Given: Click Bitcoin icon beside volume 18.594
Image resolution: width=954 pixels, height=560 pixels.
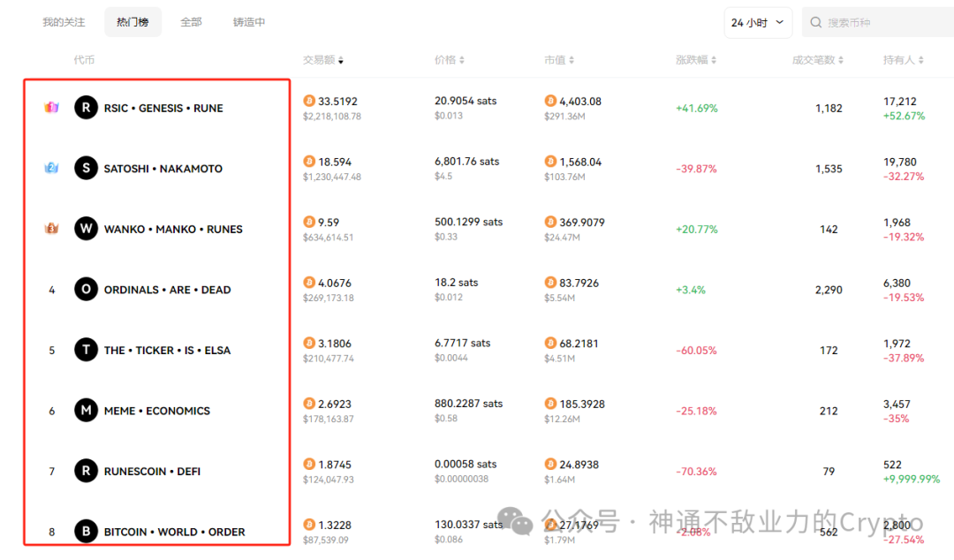Looking at the screenshot, I should [309, 162].
